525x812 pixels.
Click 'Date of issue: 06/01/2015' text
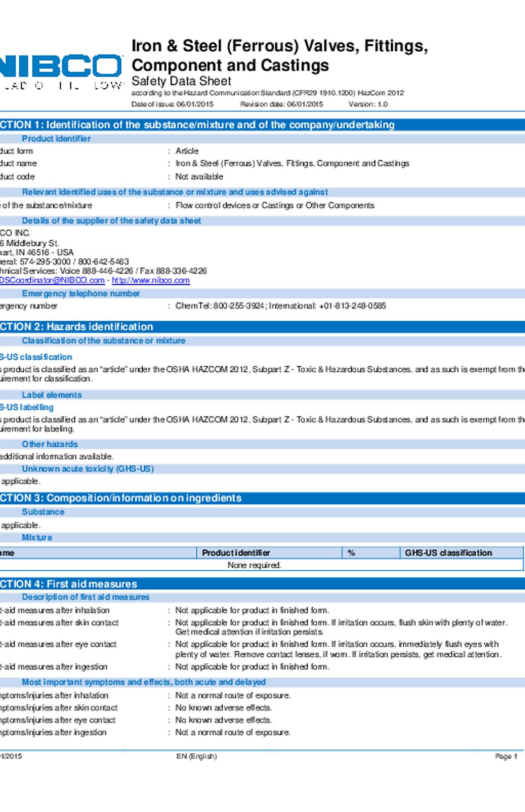(173, 104)
